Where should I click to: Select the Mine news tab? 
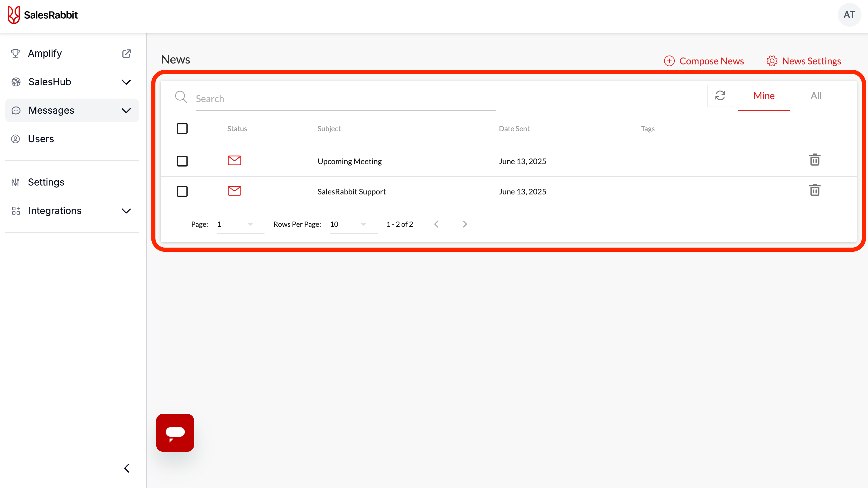(x=764, y=96)
